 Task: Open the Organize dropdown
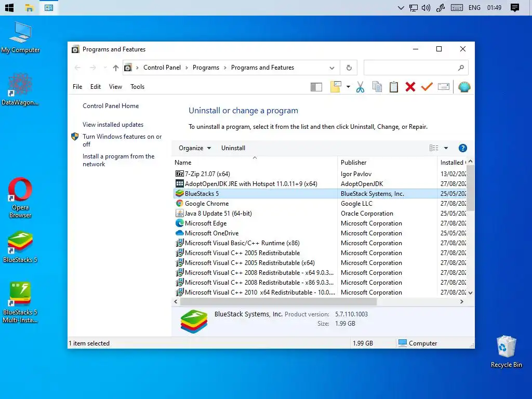pos(195,148)
